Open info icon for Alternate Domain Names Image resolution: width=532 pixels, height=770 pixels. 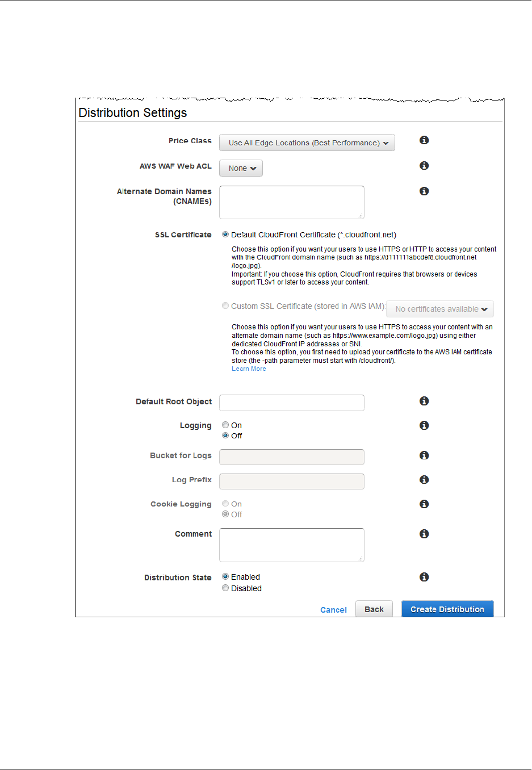click(x=424, y=191)
